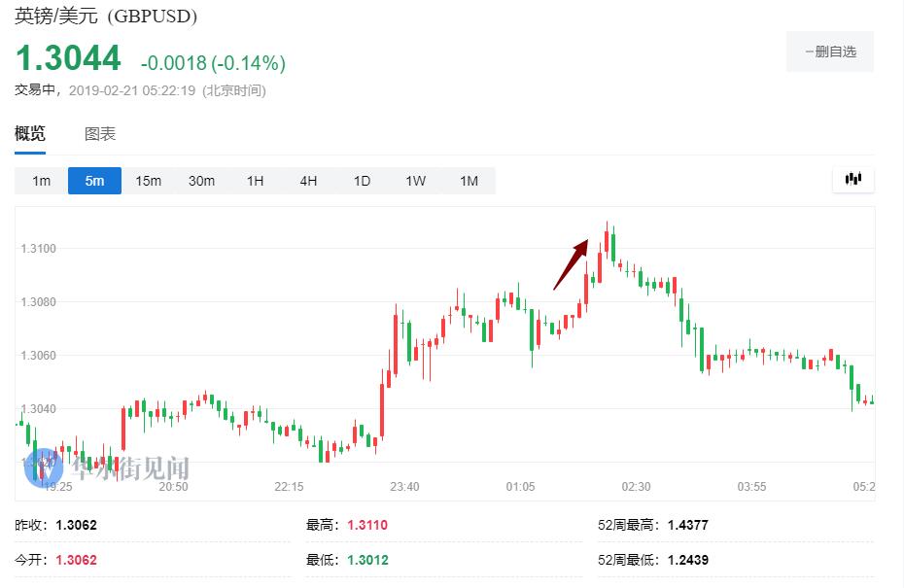Switch chart to 30m interval
904x588 pixels.
pos(201,181)
